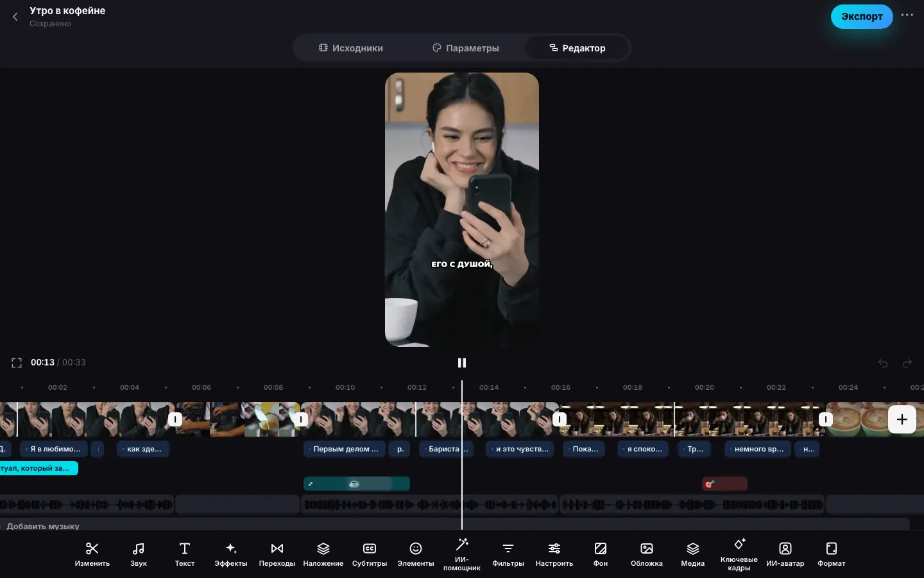Viewport: 924px width, 578px height.
Task: Click the video preview frame
Action: click(462, 209)
